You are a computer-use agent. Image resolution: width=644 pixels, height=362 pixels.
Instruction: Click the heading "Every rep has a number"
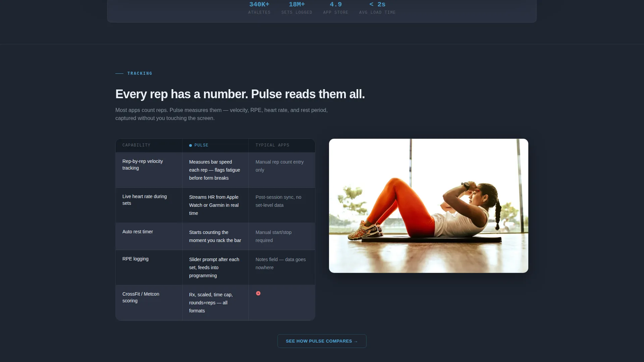point(240,94)
